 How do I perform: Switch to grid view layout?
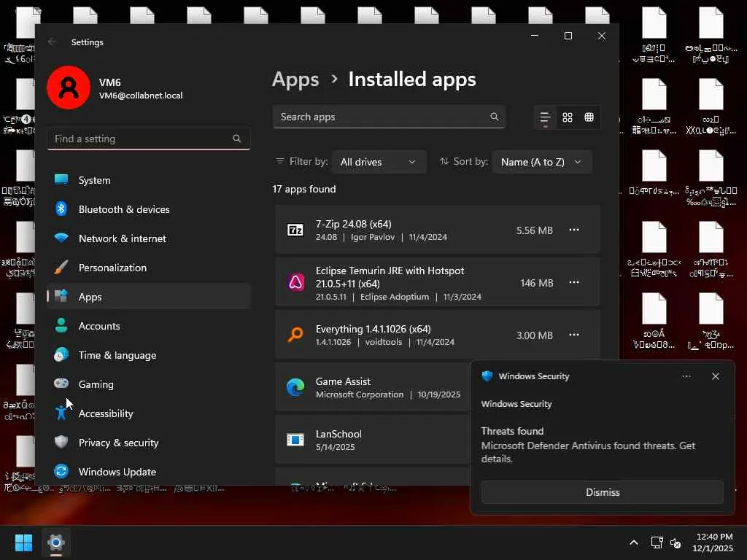(567, 117)
